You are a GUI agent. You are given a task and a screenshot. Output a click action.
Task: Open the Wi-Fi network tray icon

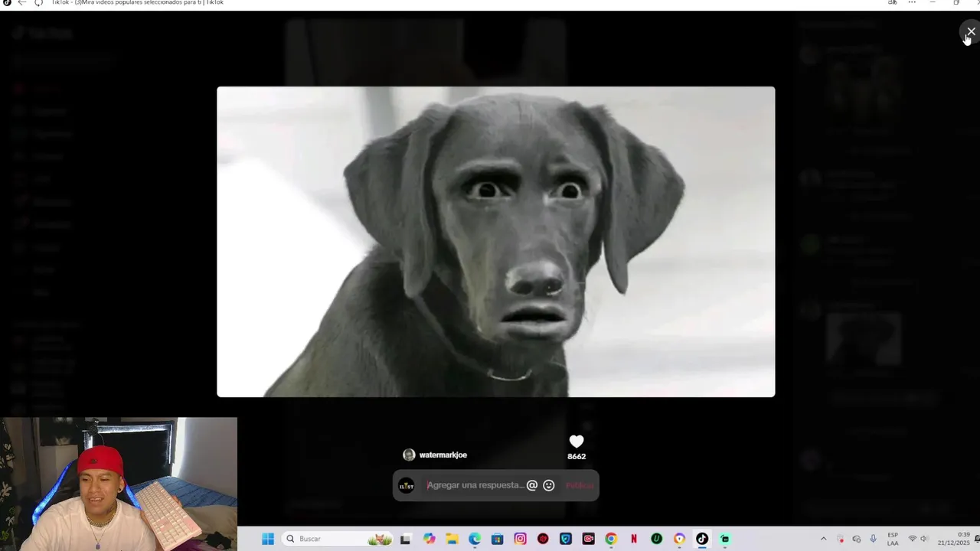click(x=912, y=539)
